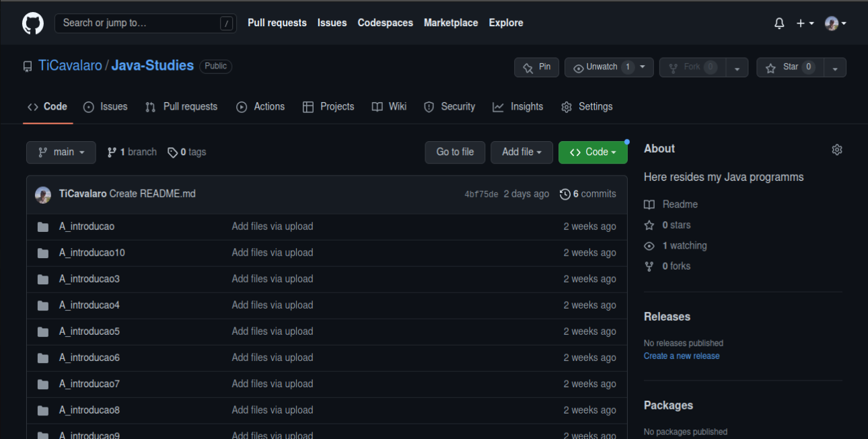Image resolution: width=868 pixels, height=439 pixels.
Task: View the 0 stars link
Action: pyautogui.click(x=667, y=225)
